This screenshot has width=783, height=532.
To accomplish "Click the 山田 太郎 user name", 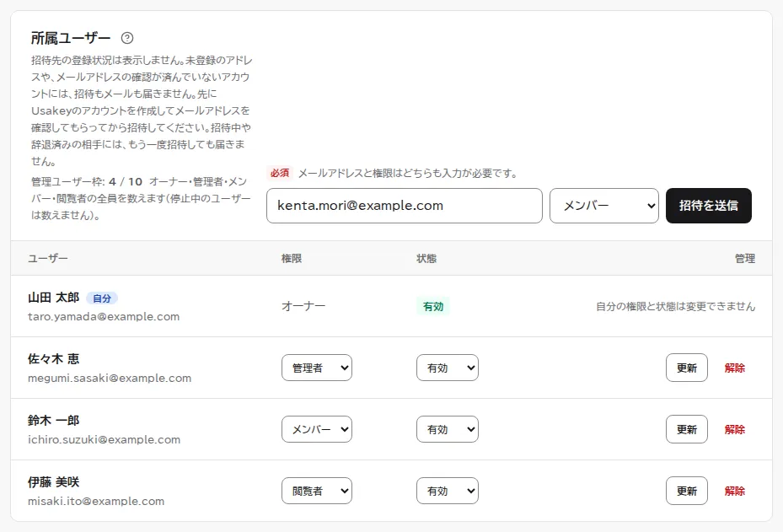I will [53, 298].
